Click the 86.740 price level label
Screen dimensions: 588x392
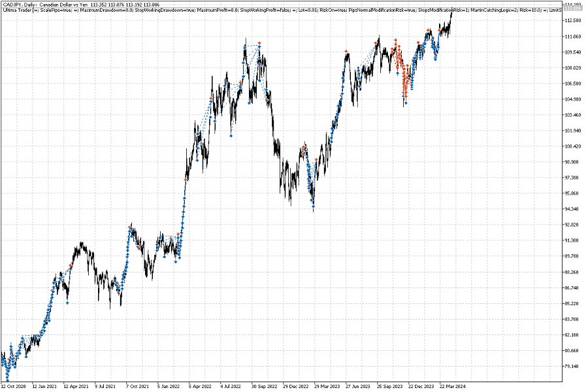[x=572, y=287]
